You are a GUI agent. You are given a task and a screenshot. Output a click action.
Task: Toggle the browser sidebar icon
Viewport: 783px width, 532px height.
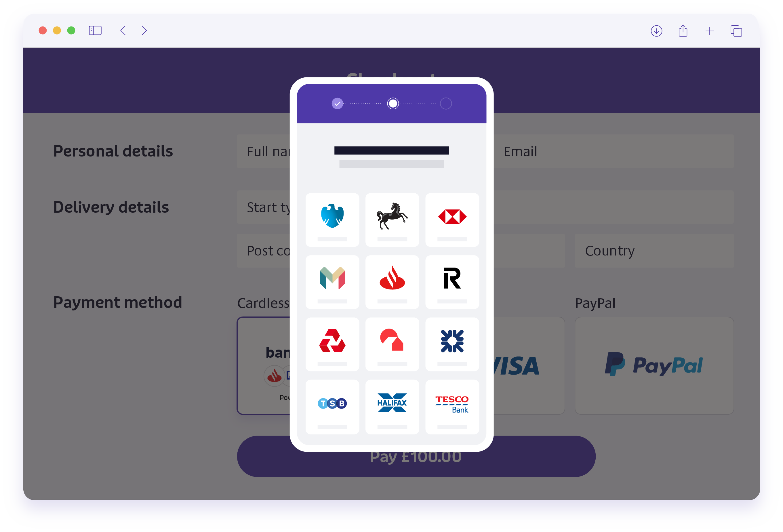pyautogui.click(x=95, y=31)
